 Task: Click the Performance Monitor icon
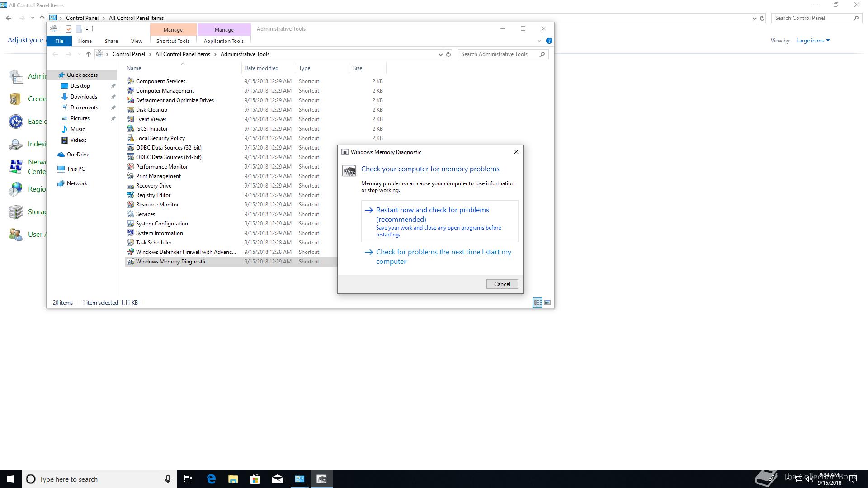131,167
